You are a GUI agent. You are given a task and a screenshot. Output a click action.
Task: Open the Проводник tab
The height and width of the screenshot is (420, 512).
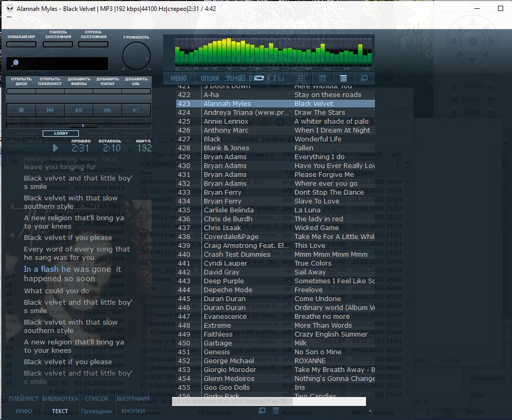point(96,411)
